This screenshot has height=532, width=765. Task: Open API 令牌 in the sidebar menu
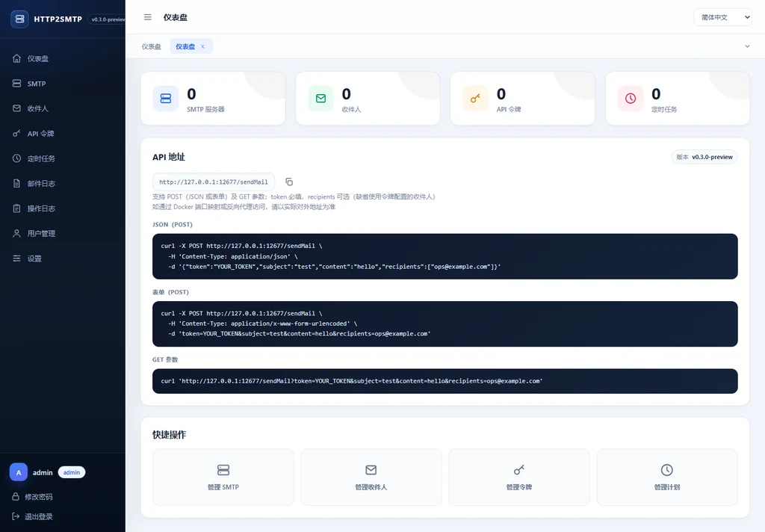[x=63, y=133]
